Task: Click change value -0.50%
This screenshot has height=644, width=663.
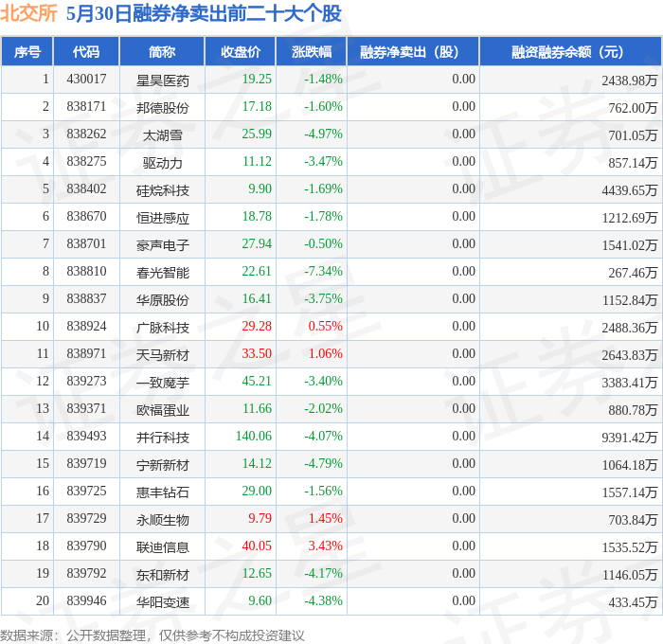Action: [323, 244]
